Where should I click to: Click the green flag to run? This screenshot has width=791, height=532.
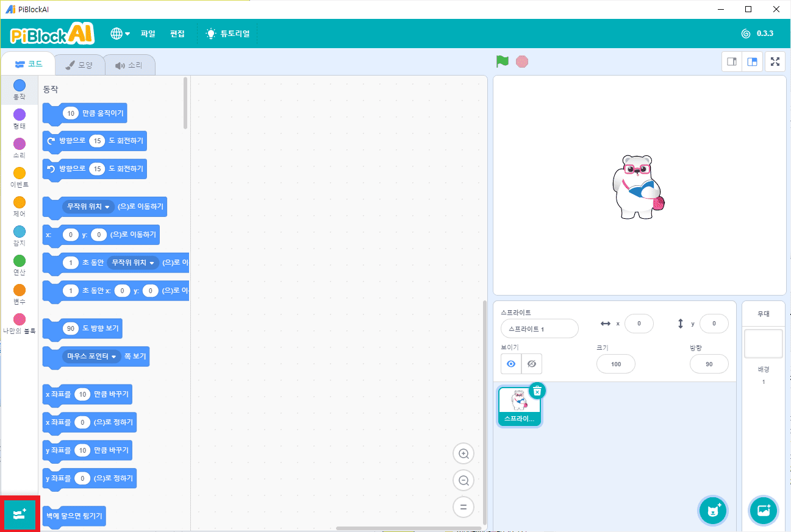(x=503, y=62)
